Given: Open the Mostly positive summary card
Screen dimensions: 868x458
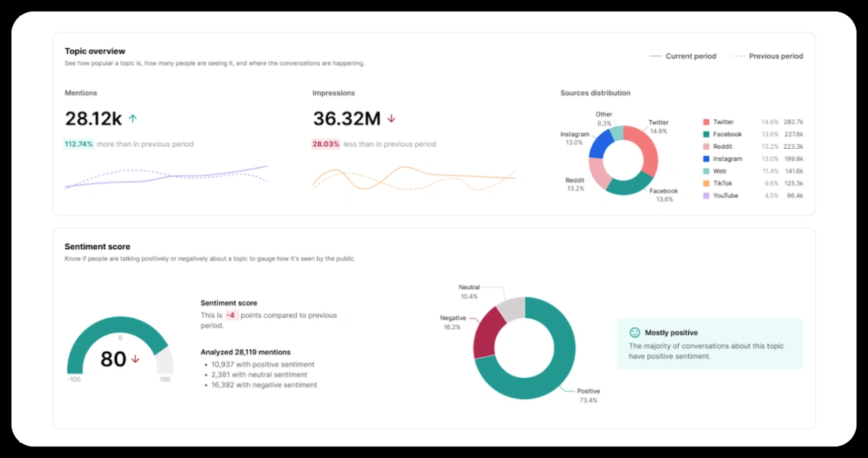Looking at the screenshot, I should click(x=709, y=344).
